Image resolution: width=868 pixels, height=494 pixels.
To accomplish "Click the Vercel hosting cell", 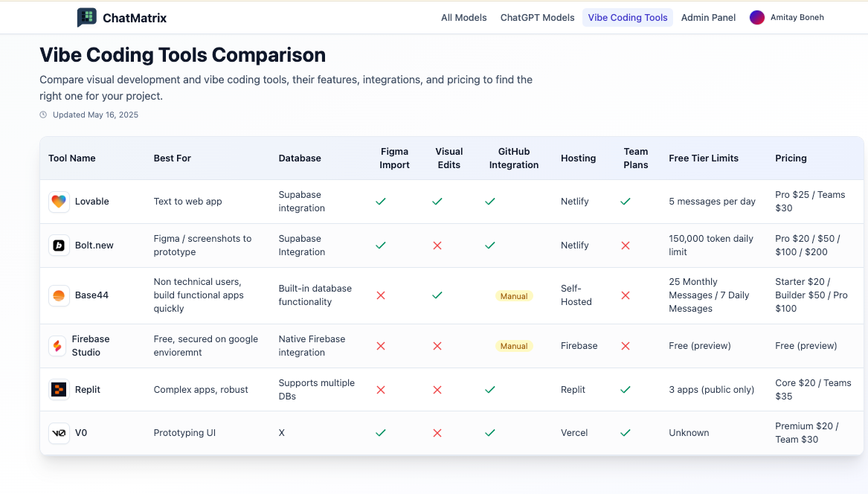I will click(574, 433).
